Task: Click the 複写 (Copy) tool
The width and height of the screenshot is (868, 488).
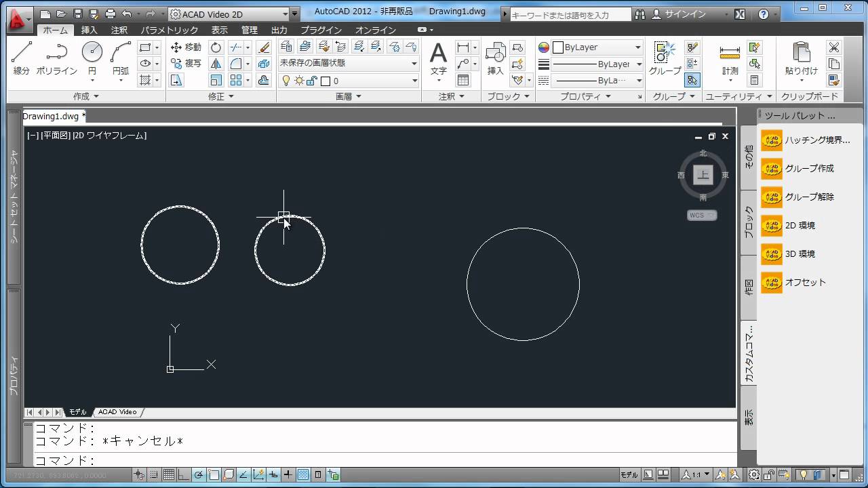Action: [x=185, y=64]
